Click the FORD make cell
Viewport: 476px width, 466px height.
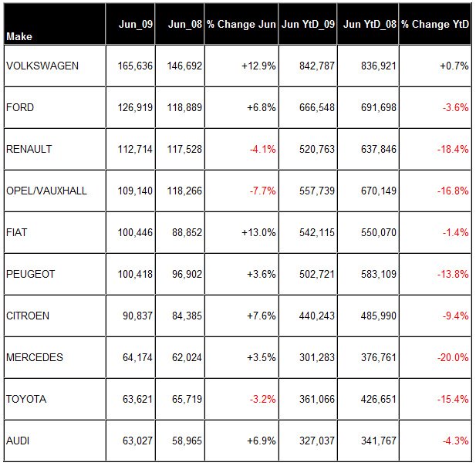click(55, 107)
